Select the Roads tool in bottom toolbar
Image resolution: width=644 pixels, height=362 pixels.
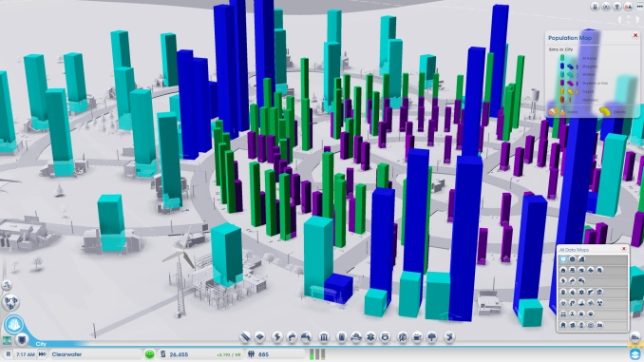[245, 337]
